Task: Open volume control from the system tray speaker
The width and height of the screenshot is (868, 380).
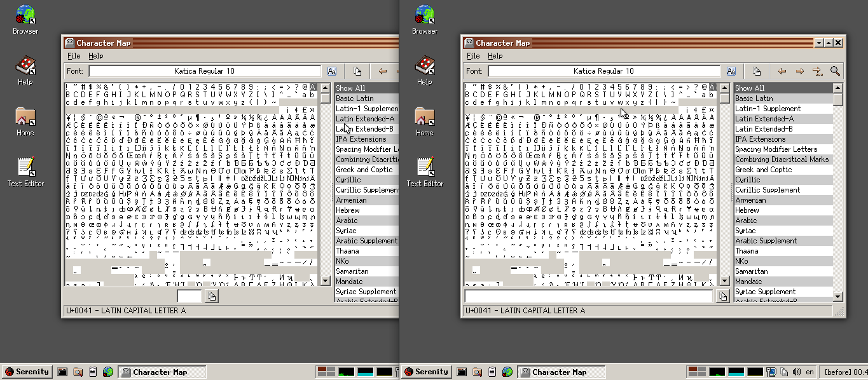Action: pos(797,372)
